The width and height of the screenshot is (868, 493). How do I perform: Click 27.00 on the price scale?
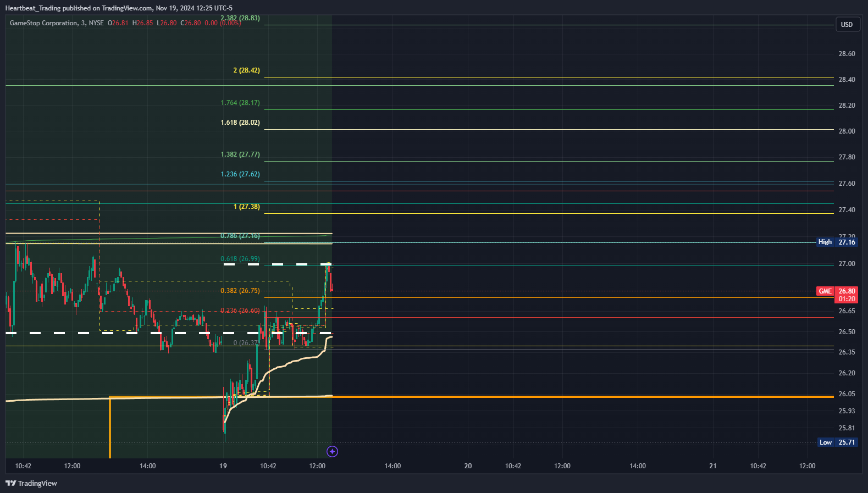[847, 264]
